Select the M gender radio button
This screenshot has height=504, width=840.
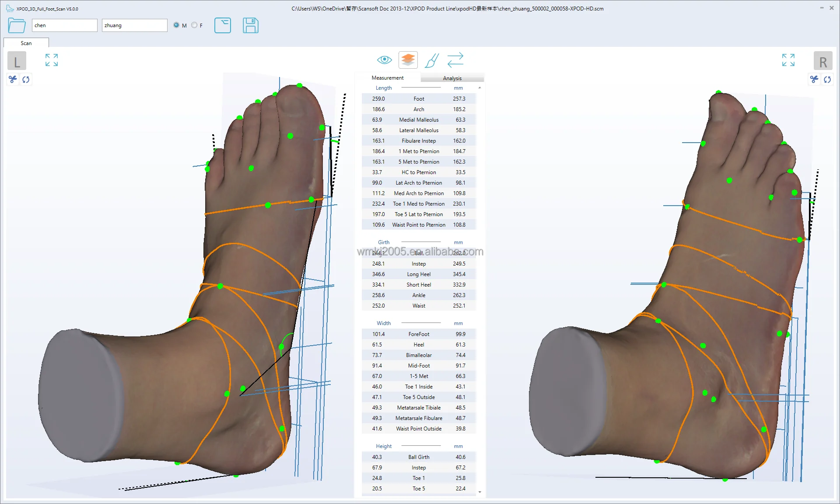tap(176, 25)
